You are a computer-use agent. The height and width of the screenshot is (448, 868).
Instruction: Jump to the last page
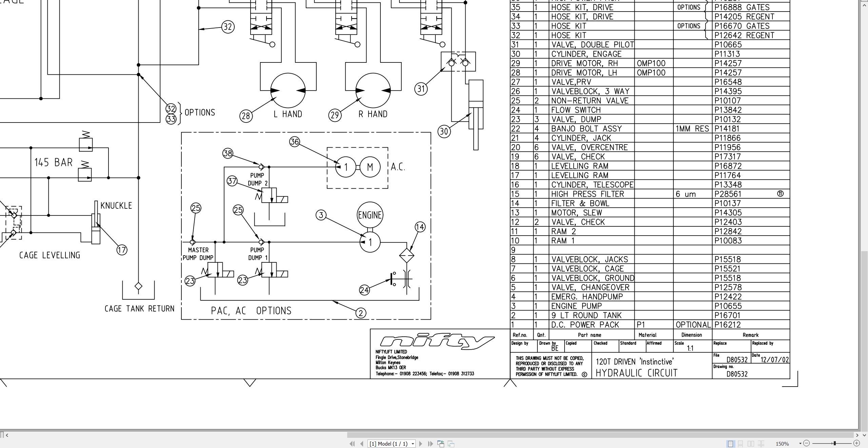431,444
